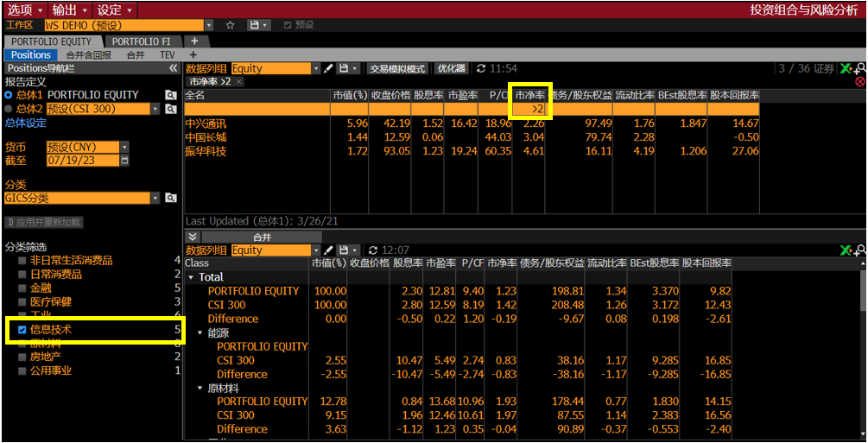Collapse the Positions navigation bar with double chevron
The width and height of the screenshot is (868, 443).
click(x=174, y=67)
